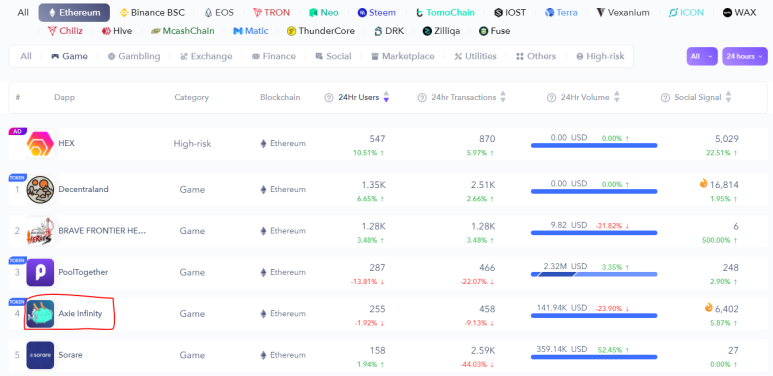The width and height of the screenshot is (773, 376).
Task: Open the HEX dapp logo
Action: tap(40, 144)
